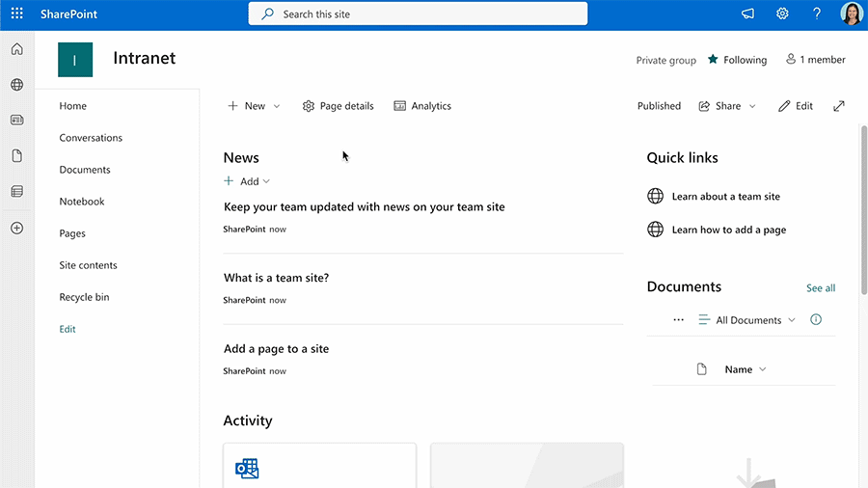Expand page to full screen arrows icon

click(839, 106)
